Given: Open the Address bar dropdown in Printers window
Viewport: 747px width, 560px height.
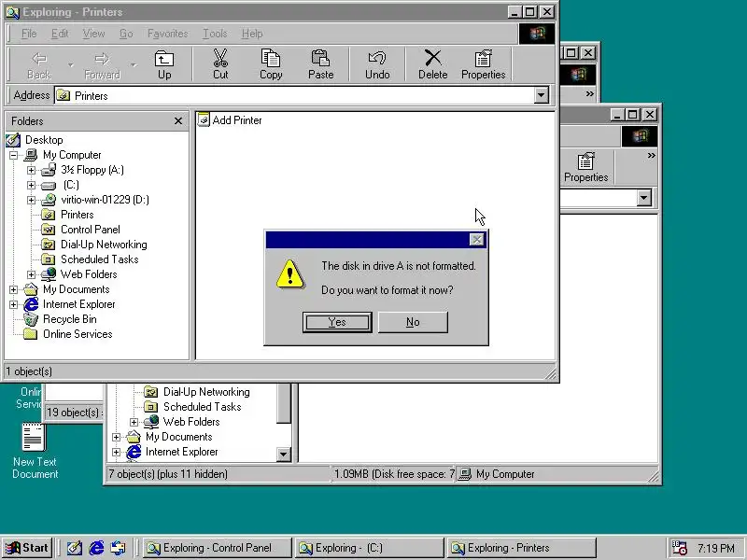Looking at the screenshot, I should pos(541,95).
